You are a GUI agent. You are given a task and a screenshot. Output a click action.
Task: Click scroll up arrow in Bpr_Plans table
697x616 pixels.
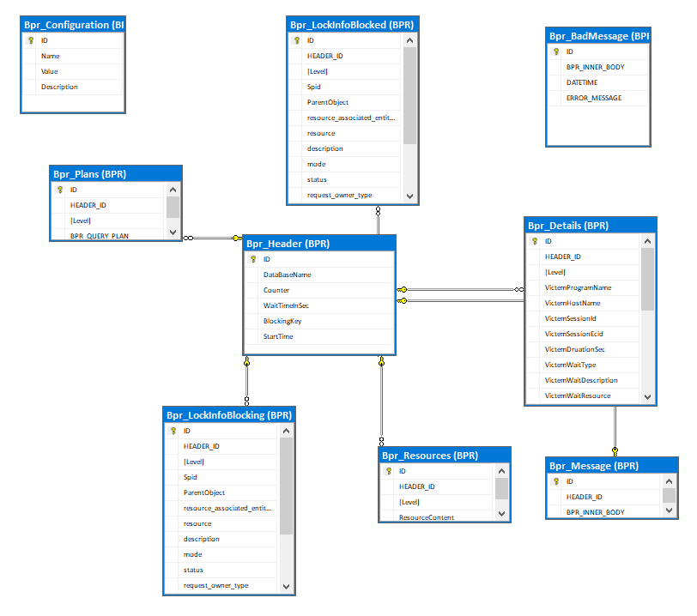173,190
